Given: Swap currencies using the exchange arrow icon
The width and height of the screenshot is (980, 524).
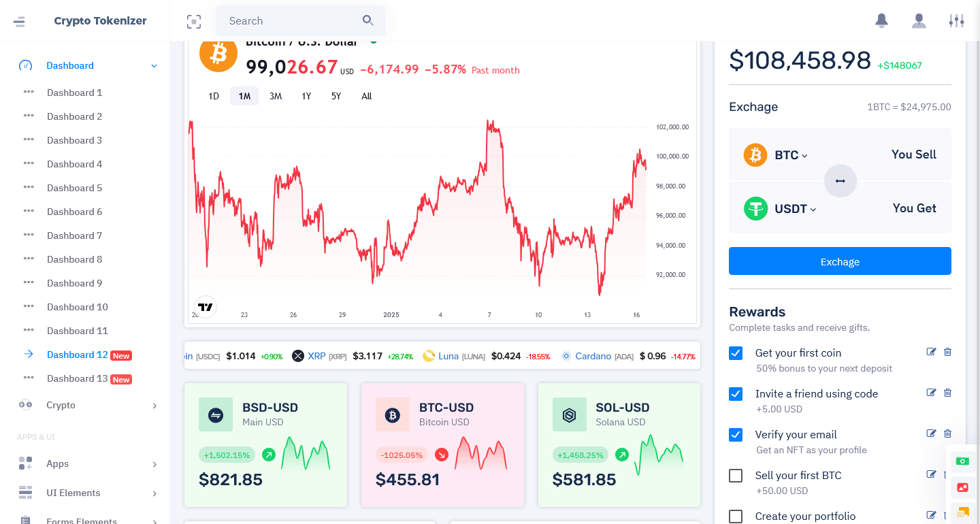Looking at the screenshot, I should (840, 181).
